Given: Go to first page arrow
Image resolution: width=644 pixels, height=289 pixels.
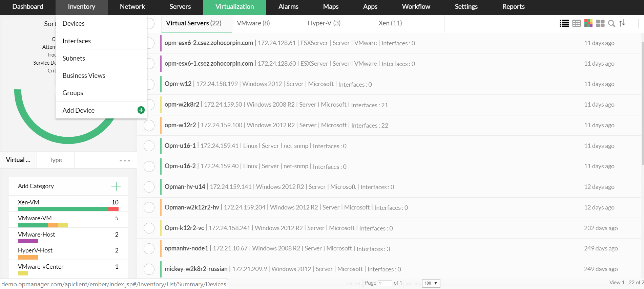Looking at the screenshot, I should coord(349,283).
